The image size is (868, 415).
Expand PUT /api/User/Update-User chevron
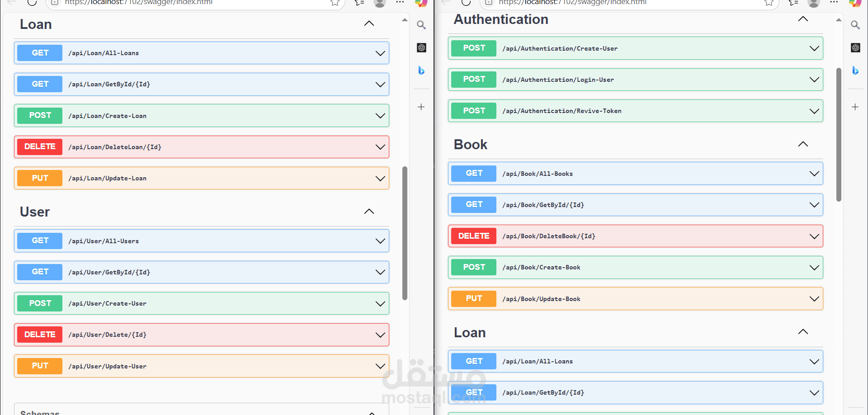[380, 366]
